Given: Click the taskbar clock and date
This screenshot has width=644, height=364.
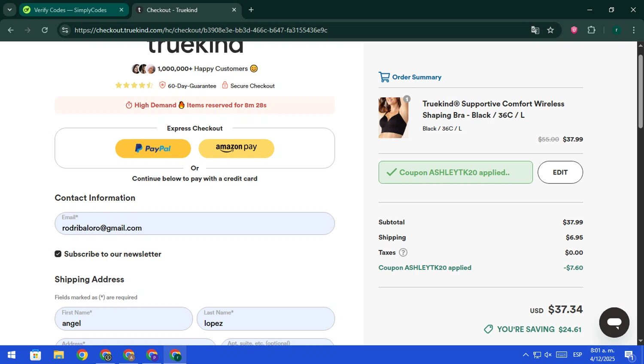Looking at the screenshot, I should tap(602, 355).
